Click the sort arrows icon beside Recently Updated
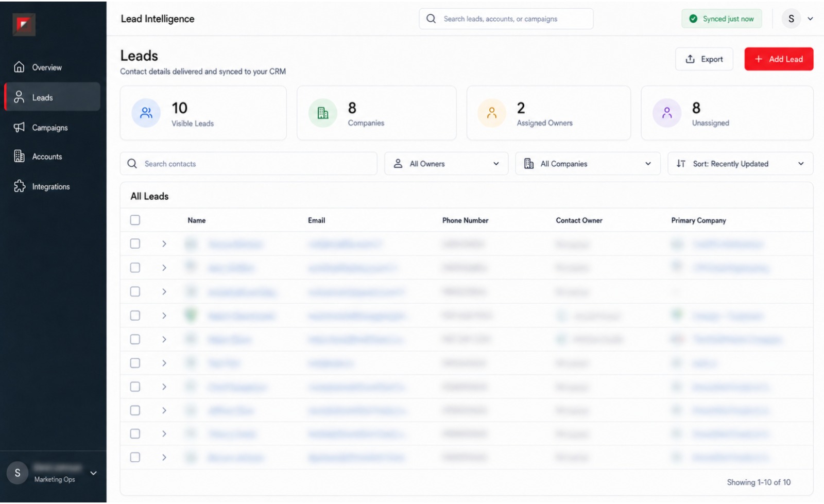Viewport: 824px width, 504px height. point(681,164)
